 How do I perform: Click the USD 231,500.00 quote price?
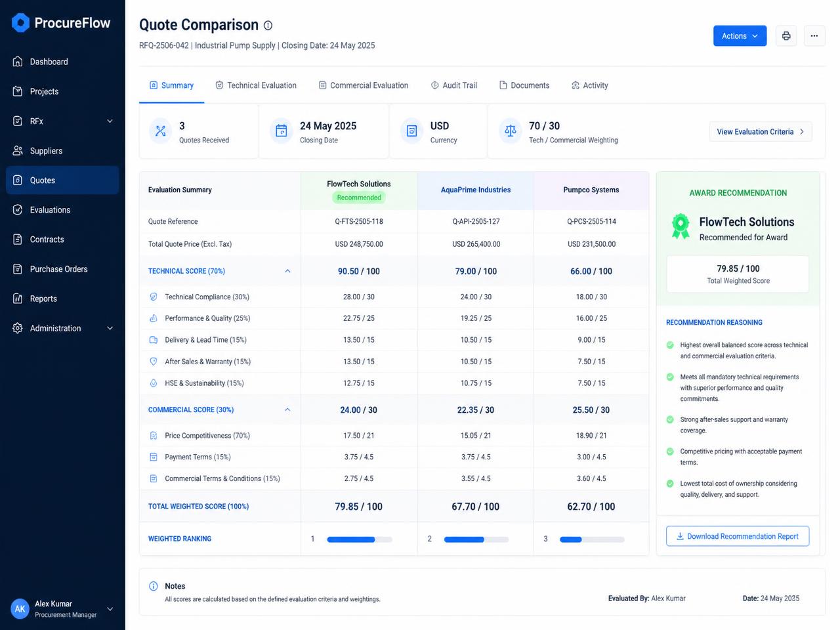(591, 244)
